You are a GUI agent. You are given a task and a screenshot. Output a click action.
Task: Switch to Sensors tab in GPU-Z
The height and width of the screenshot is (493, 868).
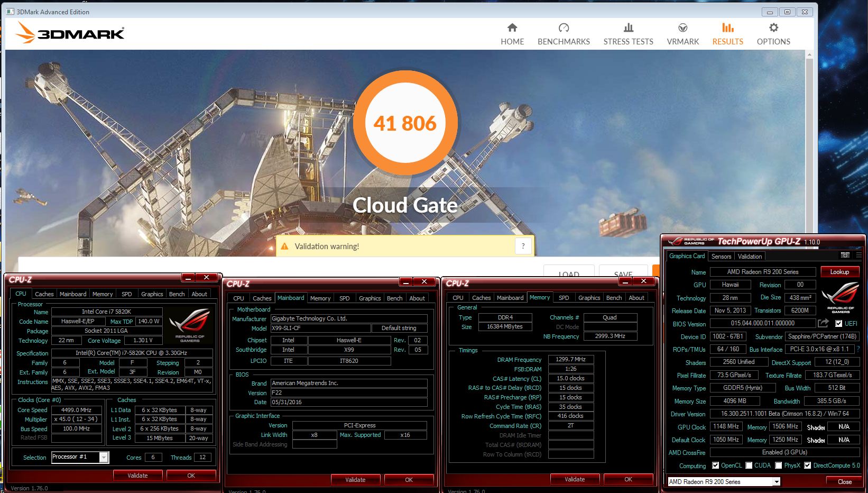tap(721, 257)
